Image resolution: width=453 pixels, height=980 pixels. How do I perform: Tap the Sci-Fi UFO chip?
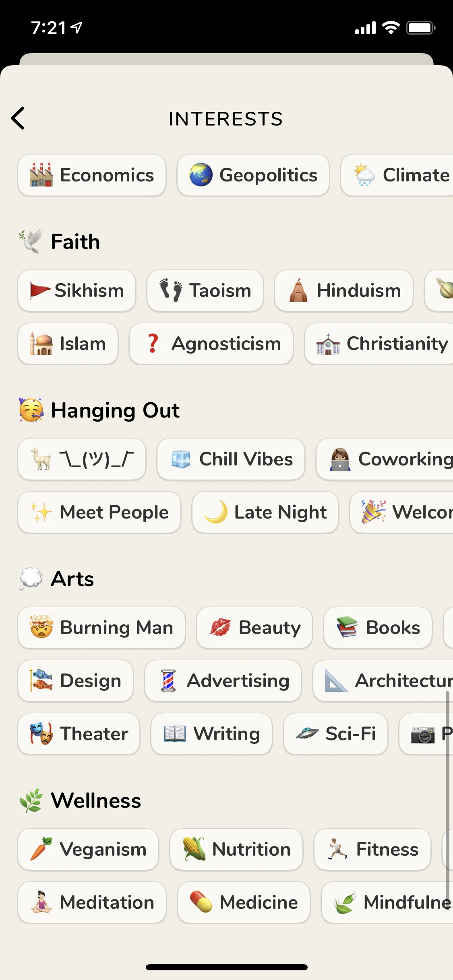(x=335, y=734)
